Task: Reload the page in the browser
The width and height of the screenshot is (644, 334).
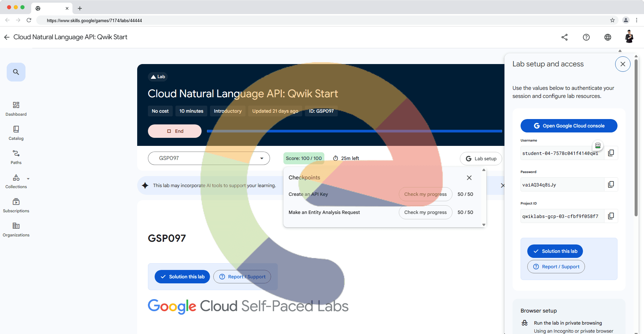Action: [x=29, y=20]
